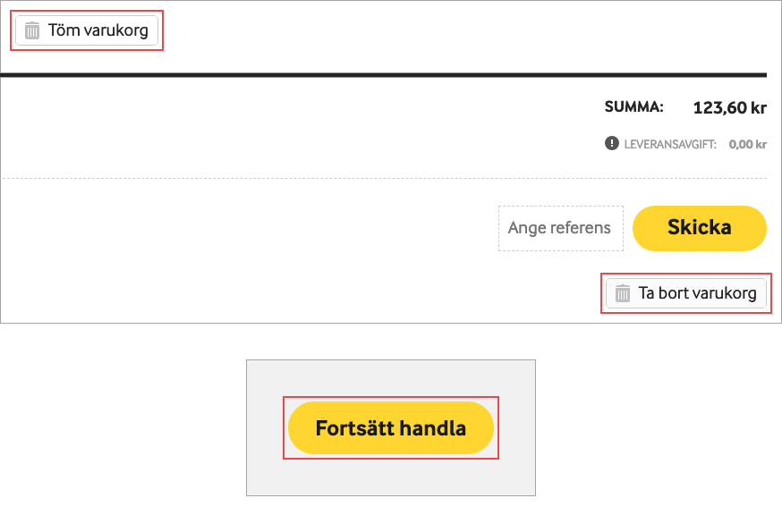Click the thick black divider line

[x=384, y=74]
